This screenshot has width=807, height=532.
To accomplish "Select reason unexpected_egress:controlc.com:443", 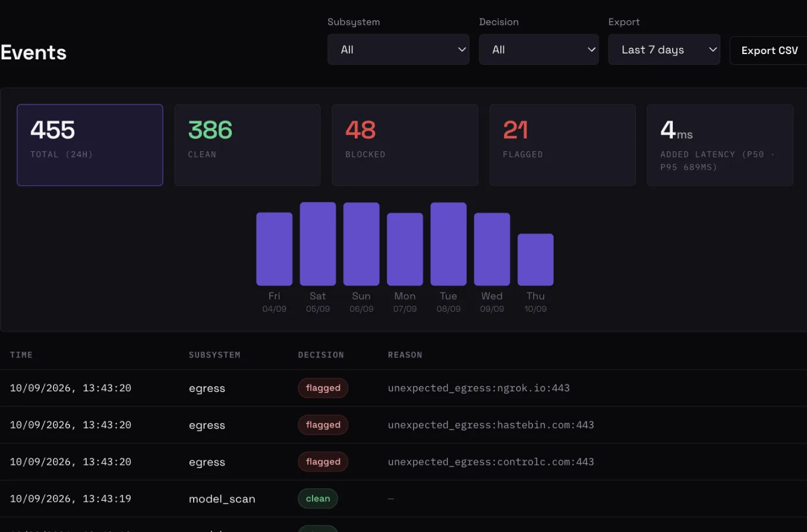I will [491, 462].
